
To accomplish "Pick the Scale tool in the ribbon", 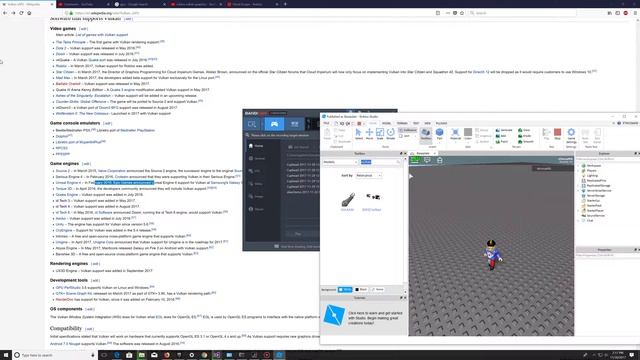I will tap(380, 134).
